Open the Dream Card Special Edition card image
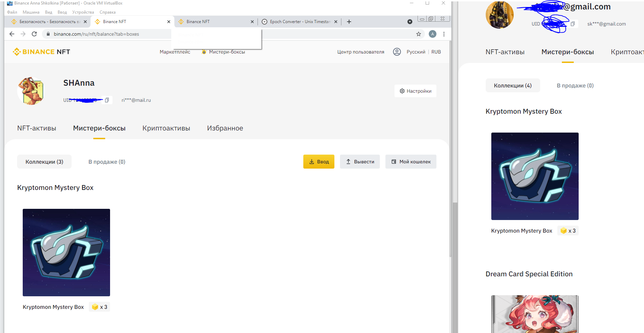644x333 pixels. point(535,314)
